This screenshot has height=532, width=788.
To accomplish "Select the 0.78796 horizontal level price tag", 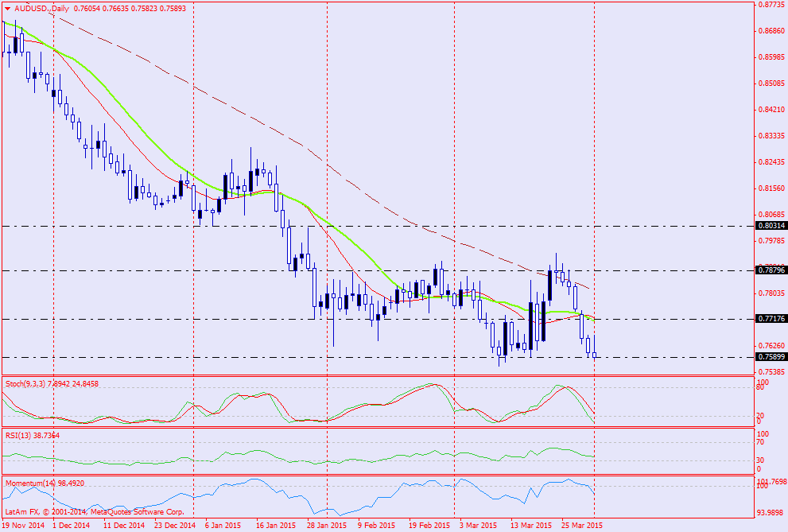I will 771,270.
